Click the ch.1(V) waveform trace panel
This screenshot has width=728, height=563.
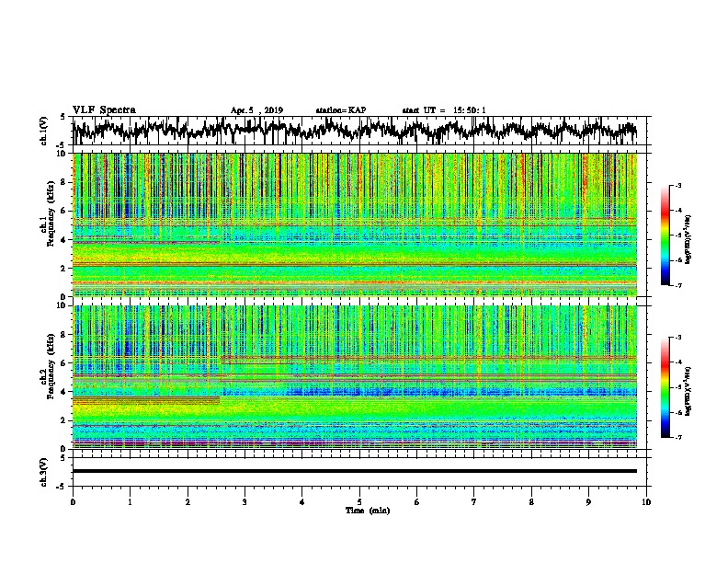coord(359,131)
